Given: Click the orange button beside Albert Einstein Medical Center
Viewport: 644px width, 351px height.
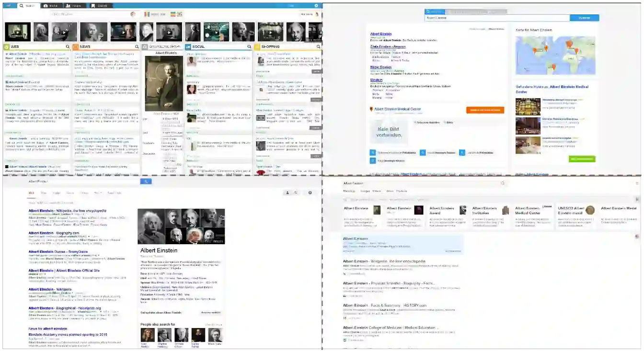Looking at the screenshot, I should 485,110.
